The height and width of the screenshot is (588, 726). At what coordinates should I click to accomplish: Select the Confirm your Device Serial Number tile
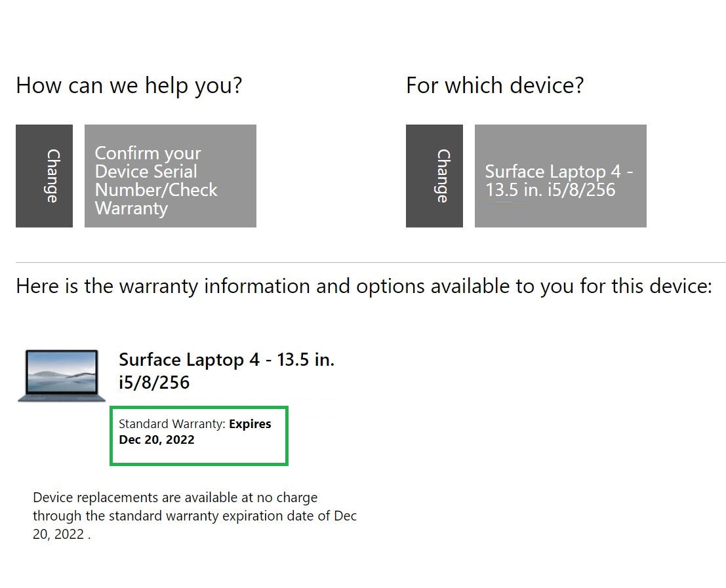point(170,176)
